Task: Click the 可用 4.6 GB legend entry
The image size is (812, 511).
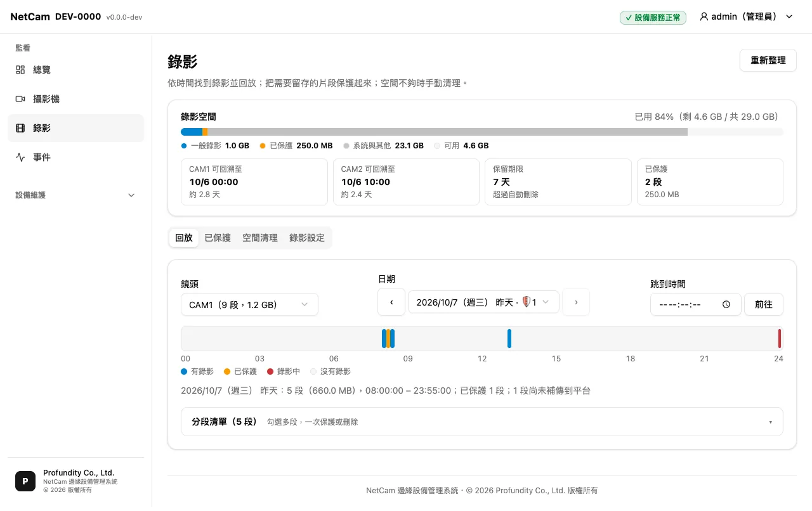Action: [461, 146]
